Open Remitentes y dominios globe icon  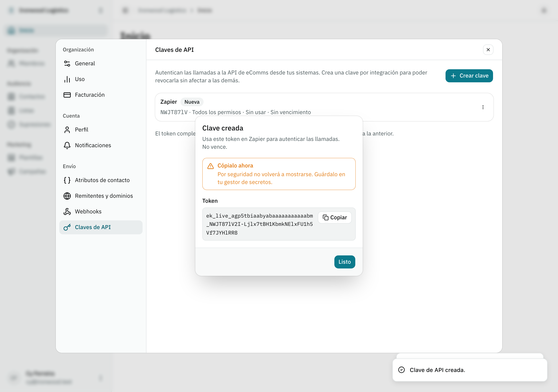point(67,196)
